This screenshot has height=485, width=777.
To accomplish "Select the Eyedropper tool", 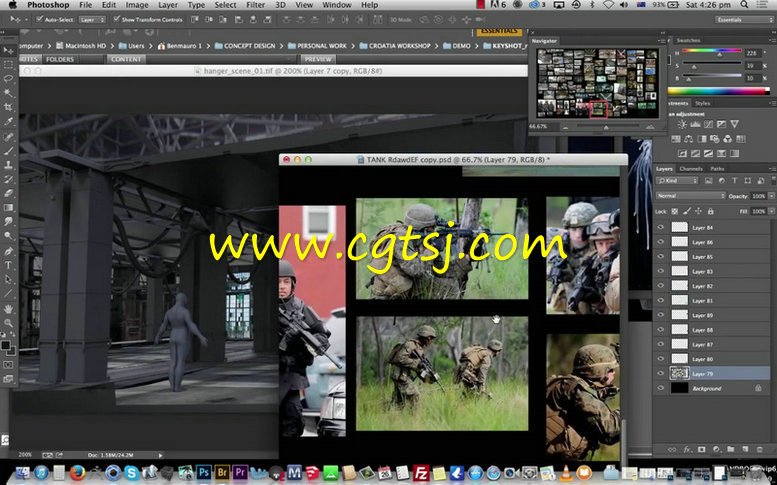I will [x=8, y=121].
